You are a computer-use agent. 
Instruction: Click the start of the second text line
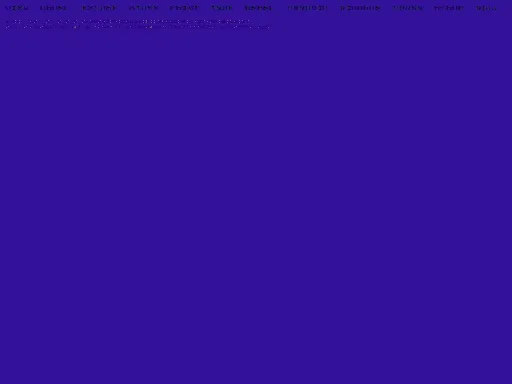tap(7, 26)
